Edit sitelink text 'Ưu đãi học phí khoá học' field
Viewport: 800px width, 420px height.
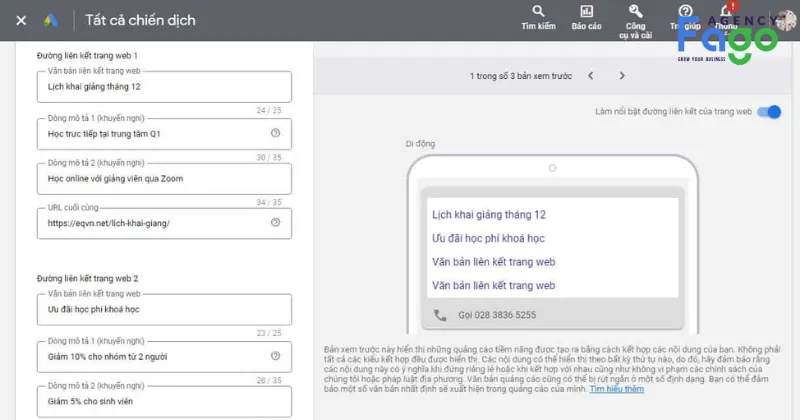pos(164,309)
